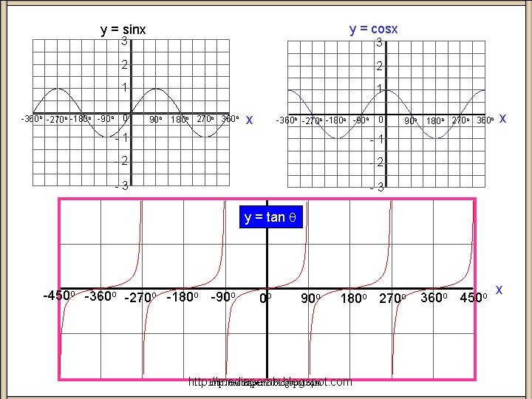Click the blue "y = tan θ" label box
The height and width of the screenshot is (399, 532).
click(270, 216)
